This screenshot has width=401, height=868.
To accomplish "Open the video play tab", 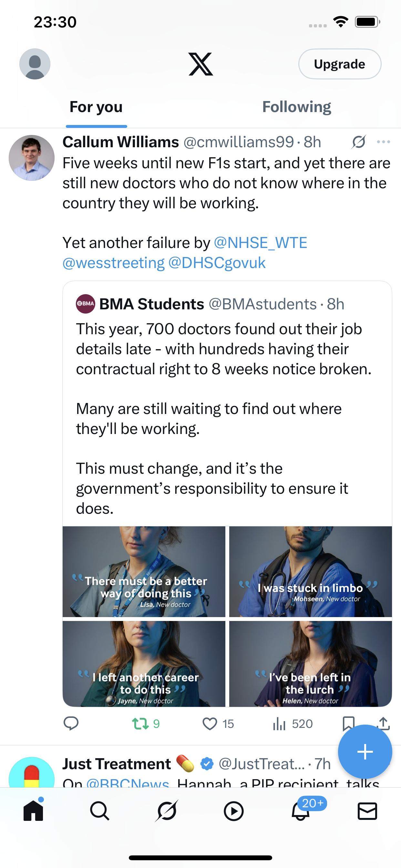I will (233, 811).
